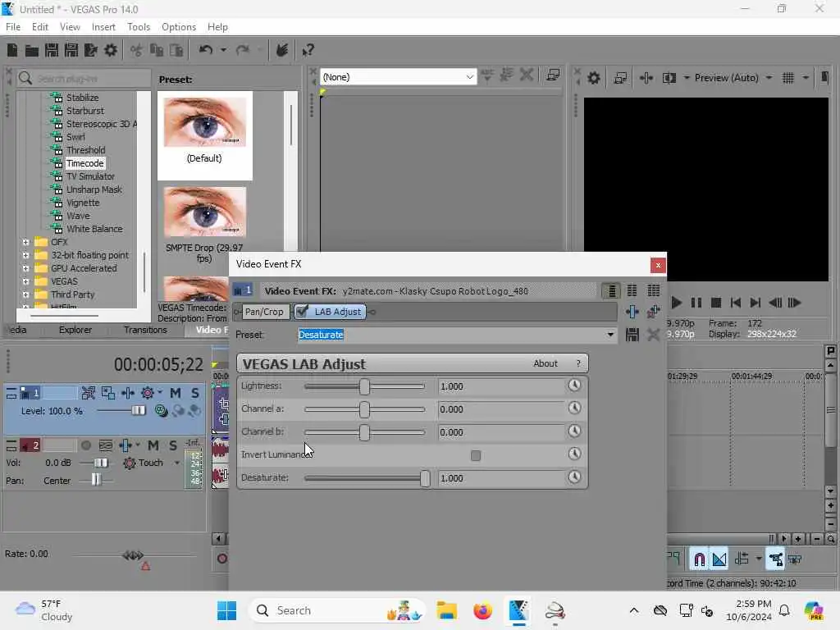Click the overlays grid icon in preview
Viewport: 840px width, 630px height.
point(788,78)
